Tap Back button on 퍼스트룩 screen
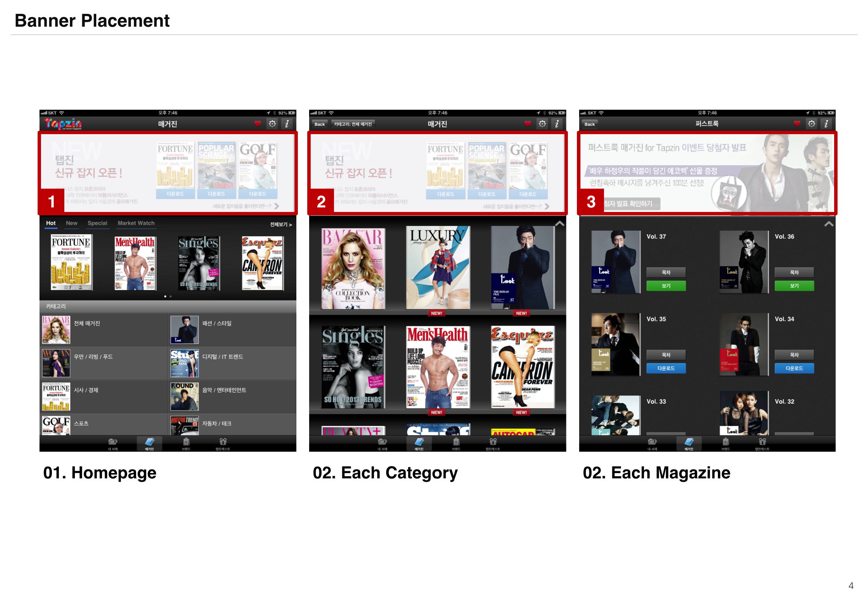 click(590, 124)
